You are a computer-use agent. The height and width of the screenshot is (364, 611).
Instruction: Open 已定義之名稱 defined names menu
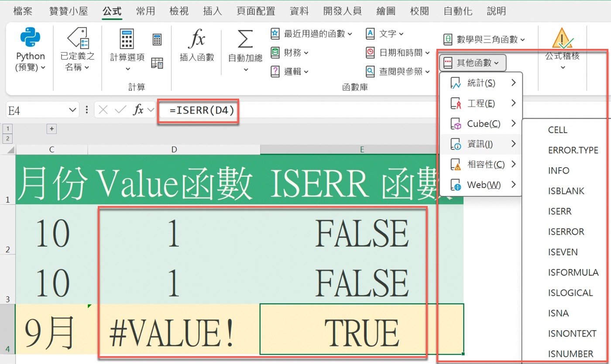tap(78, 50)
